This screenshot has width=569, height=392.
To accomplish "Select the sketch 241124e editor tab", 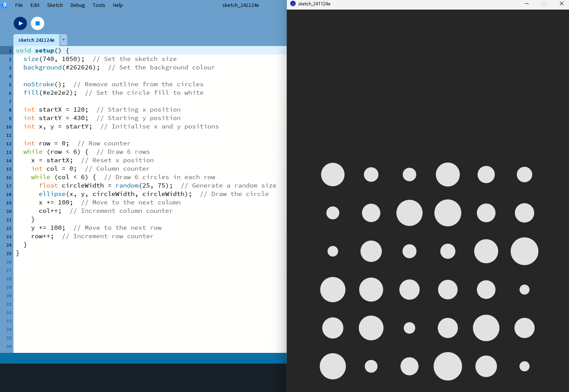I will [x=36, y=40].
